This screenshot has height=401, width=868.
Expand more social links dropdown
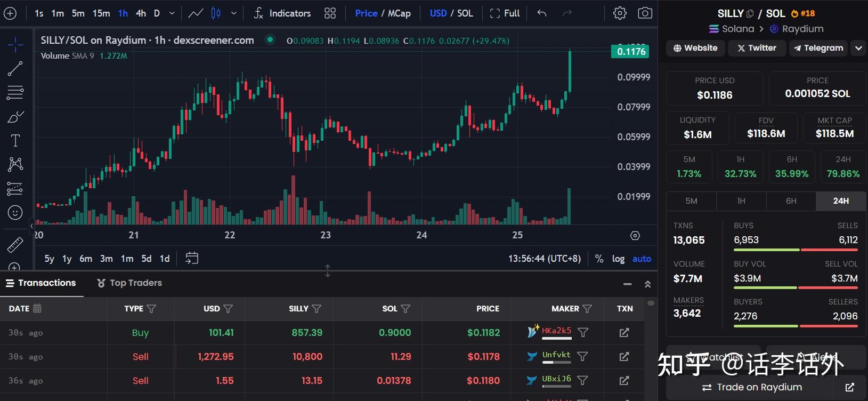(x=858, y=48)
